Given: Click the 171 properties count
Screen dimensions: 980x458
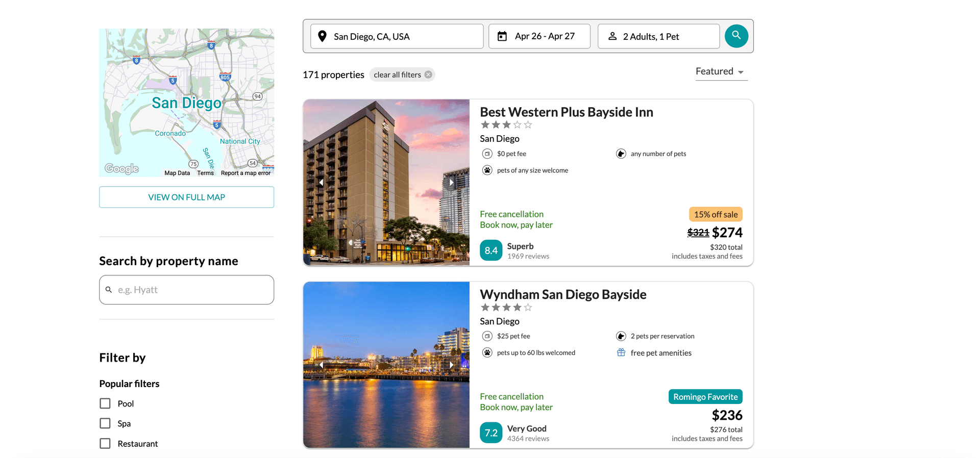Looking at the screenshot, I should pos(333,74).
